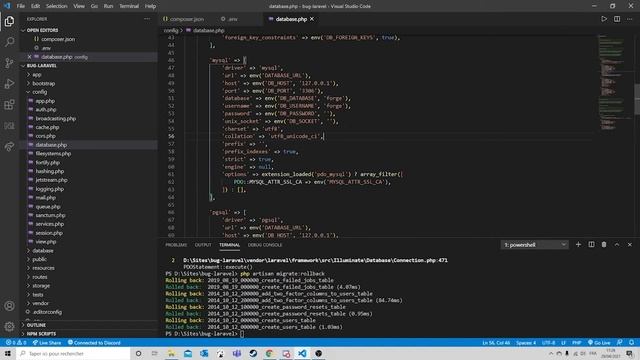Open Microsoft Teams from the taskbar
Screen dimensions: 640x360
coord(237,353)
